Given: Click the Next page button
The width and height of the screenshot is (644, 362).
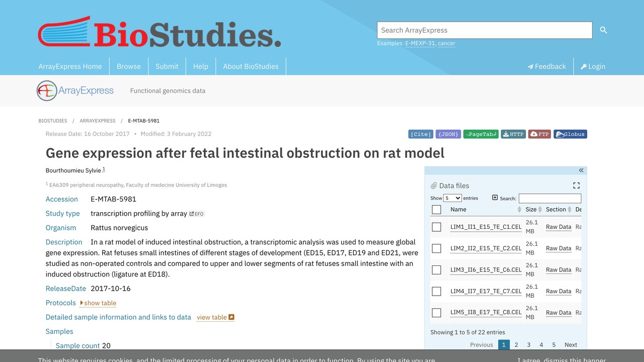Looking at the screenshot, I should point(571,345).
